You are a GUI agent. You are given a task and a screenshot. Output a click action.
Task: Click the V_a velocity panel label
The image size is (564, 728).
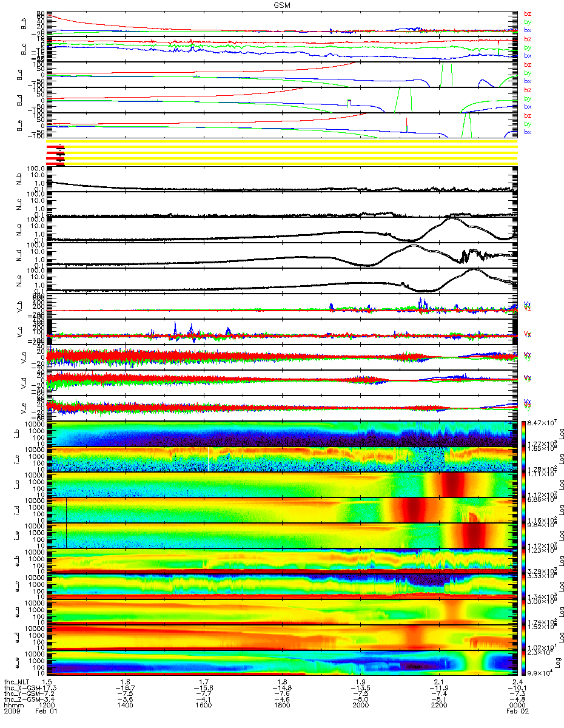point(25,357)
